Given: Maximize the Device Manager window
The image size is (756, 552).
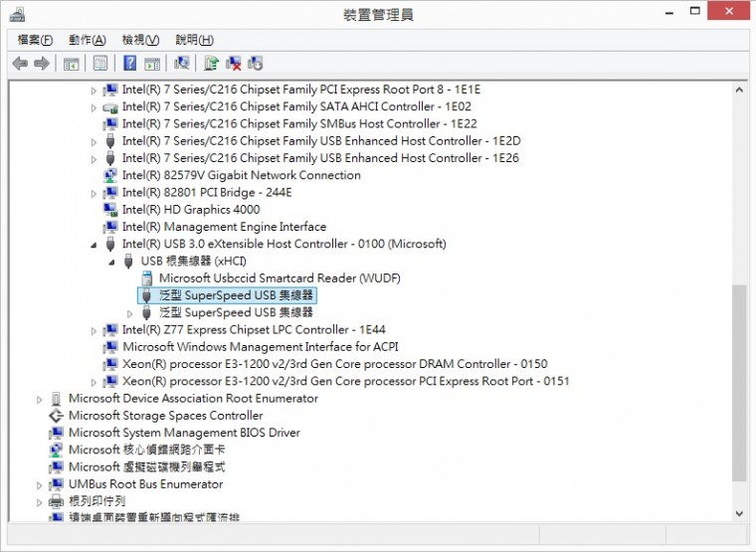Looking at the screenshot, I should (x=694, y=12).
